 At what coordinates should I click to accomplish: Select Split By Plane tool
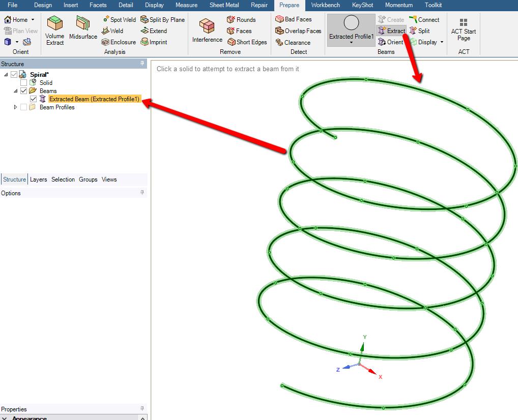click(162, 19)
